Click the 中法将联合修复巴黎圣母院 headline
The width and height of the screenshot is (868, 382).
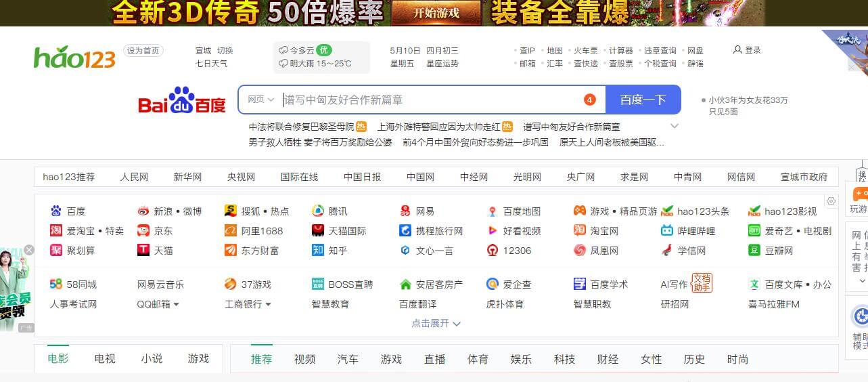[301, 127]
